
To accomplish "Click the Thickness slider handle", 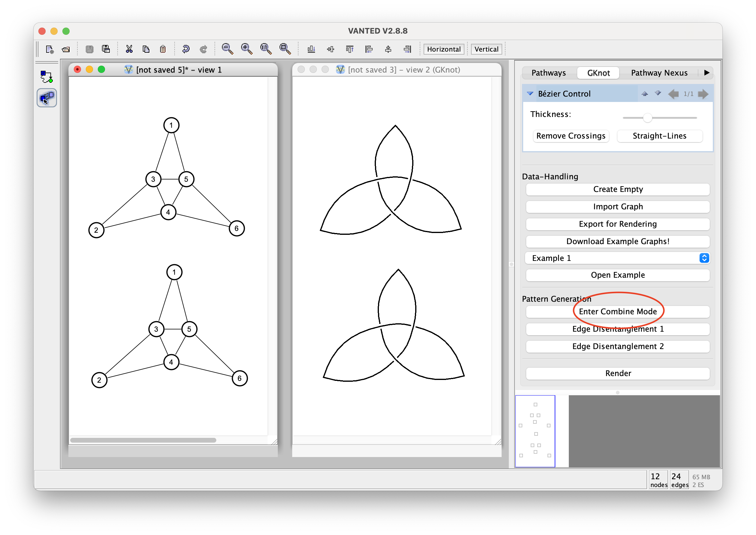I will point(647,118).
